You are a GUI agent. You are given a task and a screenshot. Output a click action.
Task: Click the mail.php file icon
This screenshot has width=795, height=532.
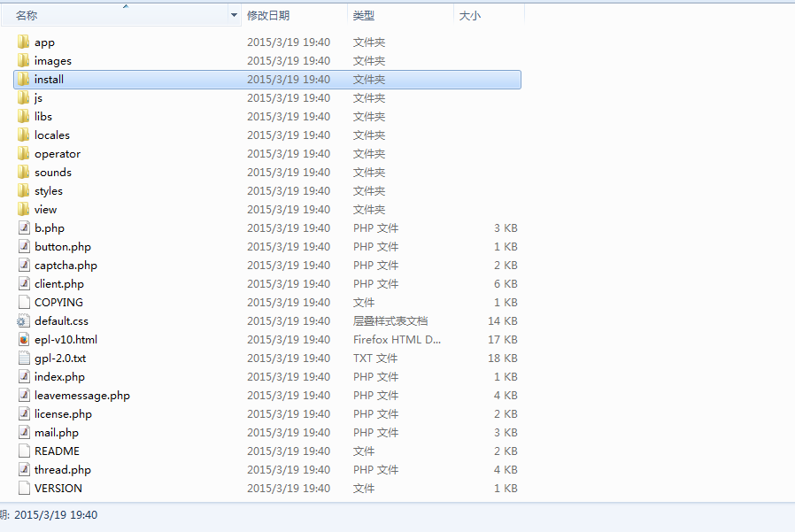24,433
